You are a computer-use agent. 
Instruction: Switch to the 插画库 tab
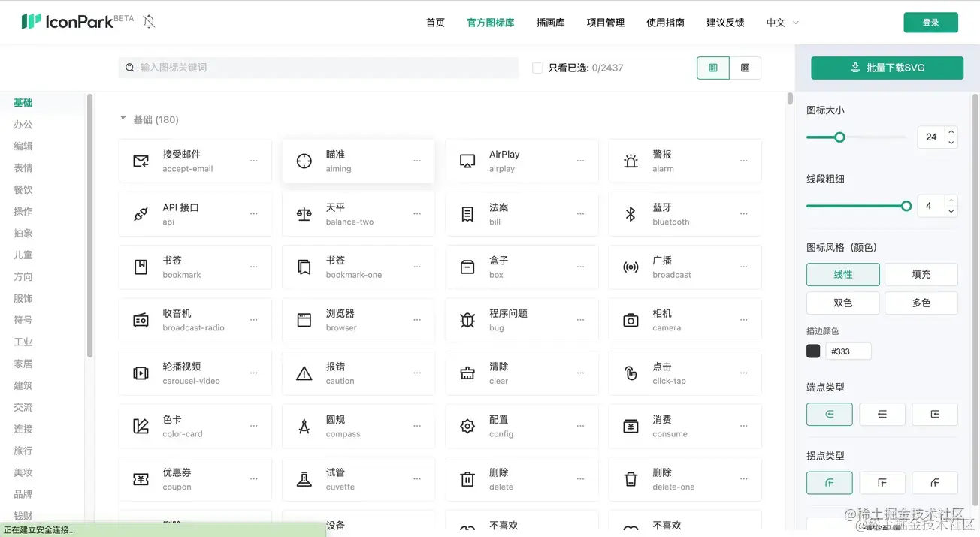[550, 23]
